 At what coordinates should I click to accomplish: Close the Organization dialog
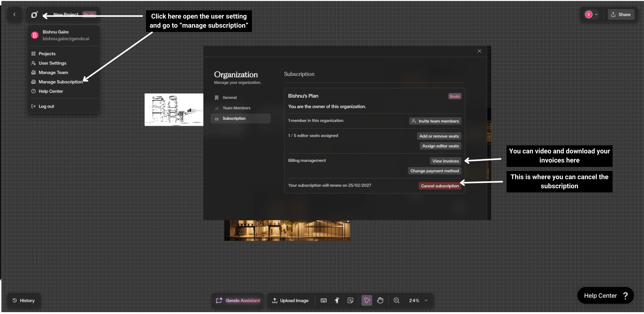[x=479, y=51]
